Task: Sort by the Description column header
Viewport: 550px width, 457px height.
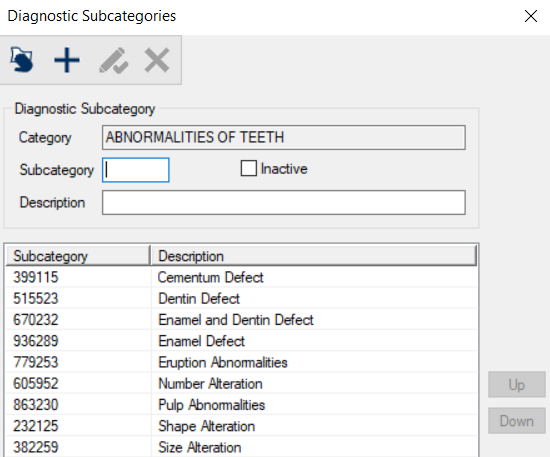Action: 314,256
